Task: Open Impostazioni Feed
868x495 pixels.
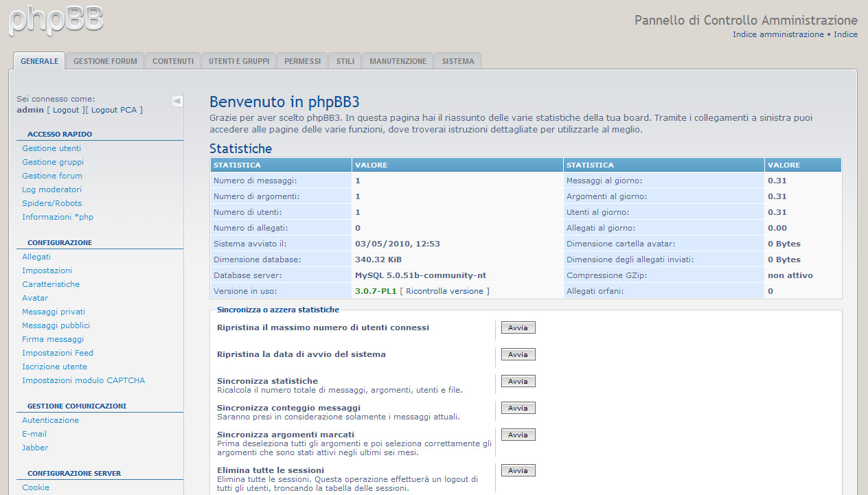Action: click(x=58, y=353)
